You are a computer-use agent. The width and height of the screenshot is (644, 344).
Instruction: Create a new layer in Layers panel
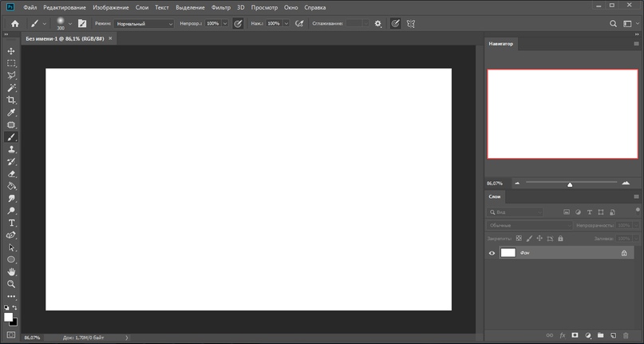[x=613, y=335]
